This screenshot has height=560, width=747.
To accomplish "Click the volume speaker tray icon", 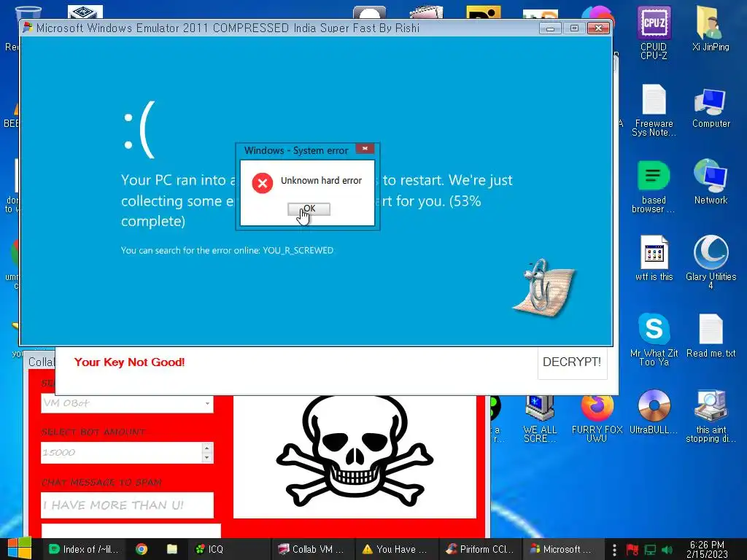I will 667,550.
